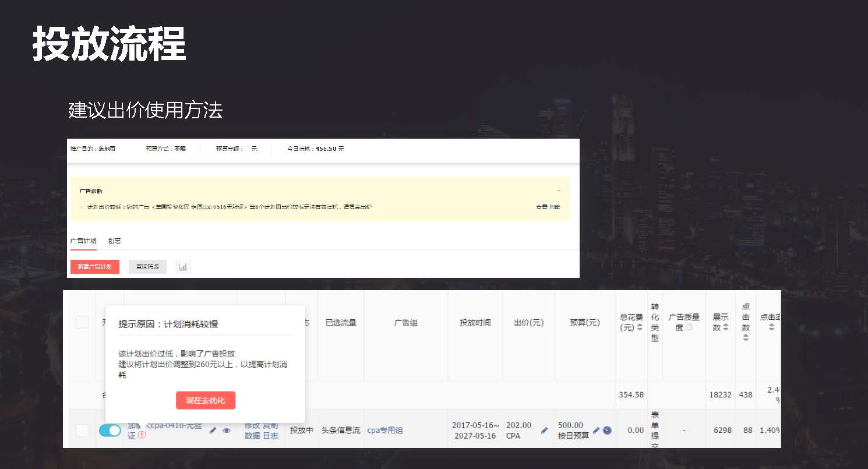
Task: Edit the 202.00 CPA bid pencil icon
Action: click(544, 430)
